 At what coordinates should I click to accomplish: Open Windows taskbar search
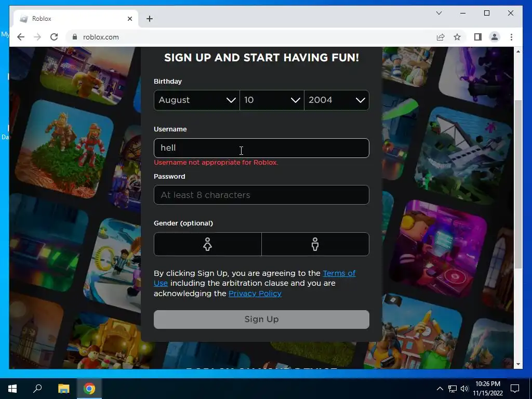[x=37, y=389]
